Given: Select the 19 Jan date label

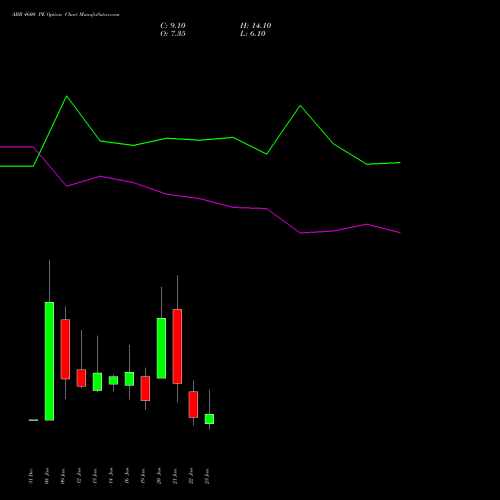Looking at the screenshot, I should 143,476.
